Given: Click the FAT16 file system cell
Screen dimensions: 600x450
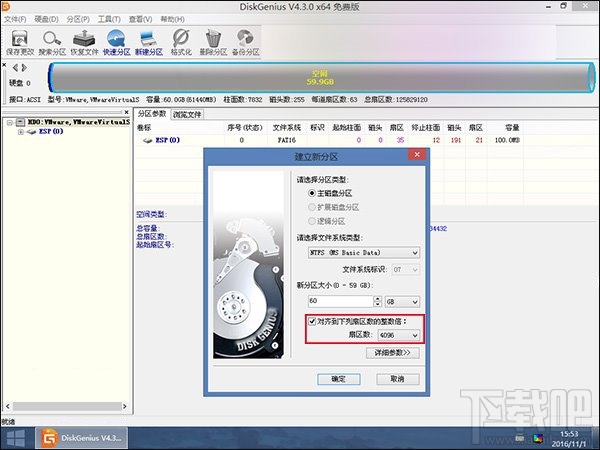Looking at the screenshot, I should point(287,140).
